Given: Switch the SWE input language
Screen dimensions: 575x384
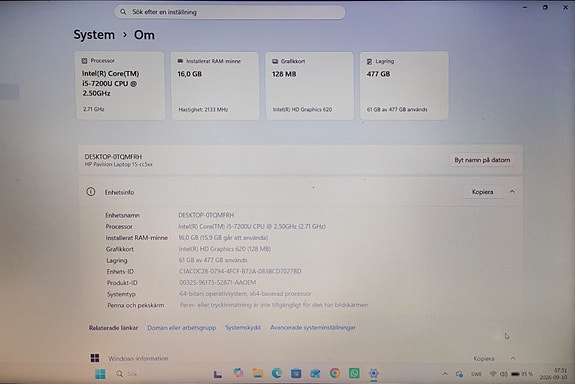Looking at the screenshot, I should 476,374.
